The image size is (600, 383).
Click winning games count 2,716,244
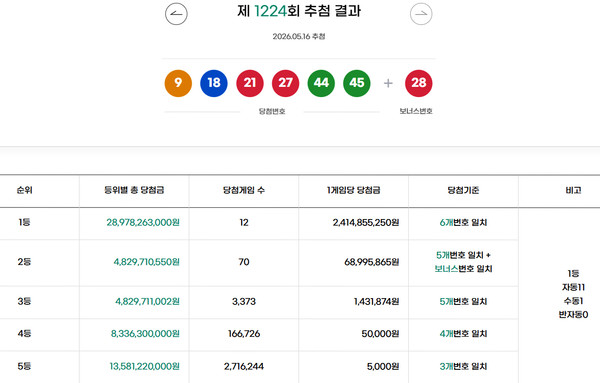[244, 366]
